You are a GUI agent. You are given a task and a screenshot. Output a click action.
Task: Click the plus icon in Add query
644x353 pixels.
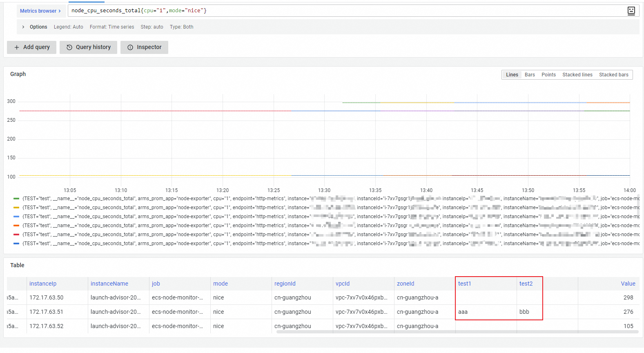(x=17, y=47)
